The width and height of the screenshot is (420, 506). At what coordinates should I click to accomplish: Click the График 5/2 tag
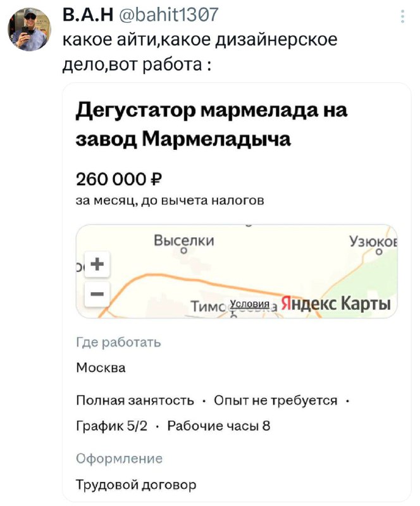click(112, 425)
